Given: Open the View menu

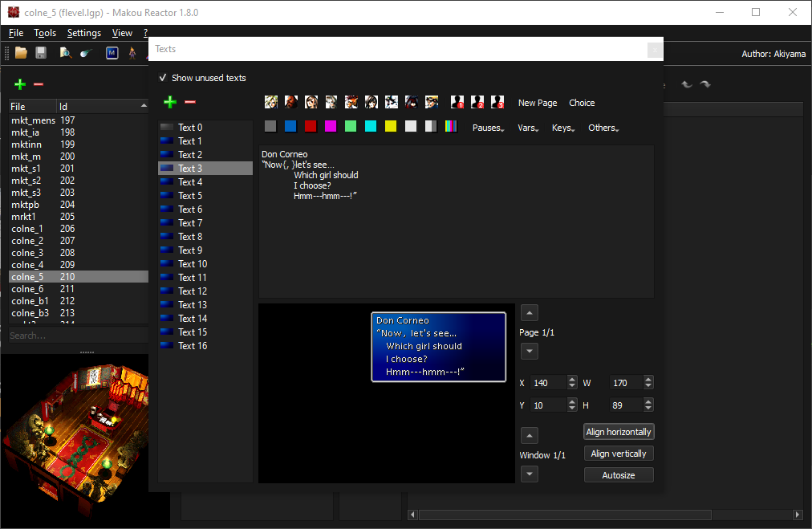Looking at the screenshot, I should coord(122,33).
